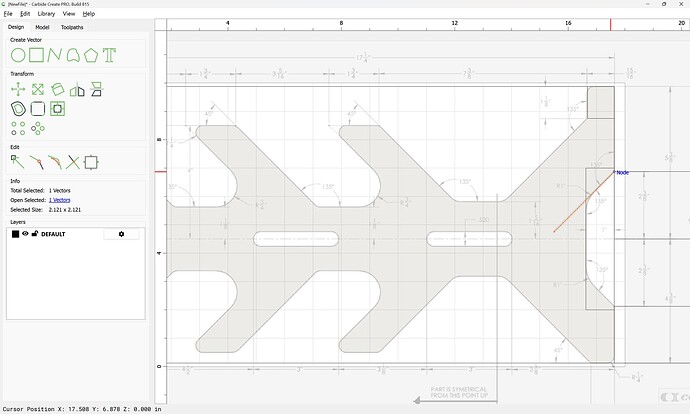Choose the Polyline vector tool

pyautogui.click(x=54, y=55)
